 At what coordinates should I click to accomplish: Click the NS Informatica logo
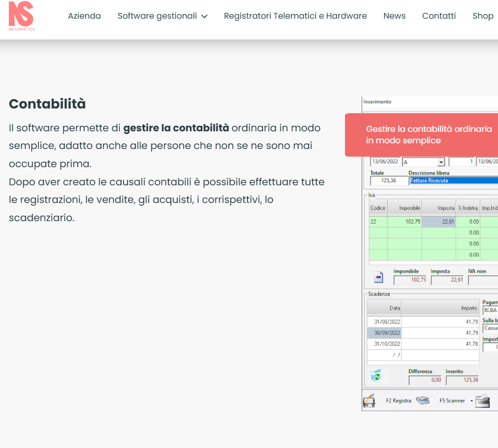[x=22, y=16]
